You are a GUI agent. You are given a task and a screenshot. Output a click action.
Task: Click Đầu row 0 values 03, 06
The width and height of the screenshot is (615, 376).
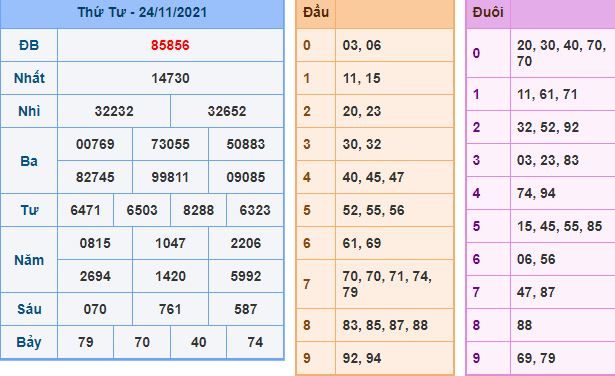click(362, 45)
